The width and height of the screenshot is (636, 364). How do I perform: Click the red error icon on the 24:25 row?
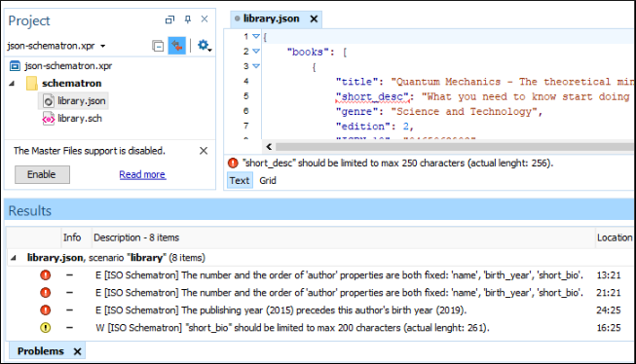click(x=46, y=310)
